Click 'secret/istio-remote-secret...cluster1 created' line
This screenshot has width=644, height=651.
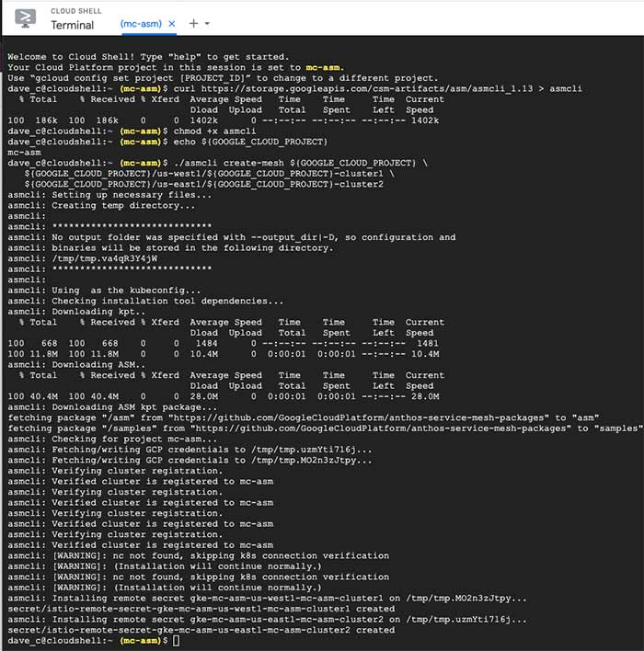[x=201, y=609]
